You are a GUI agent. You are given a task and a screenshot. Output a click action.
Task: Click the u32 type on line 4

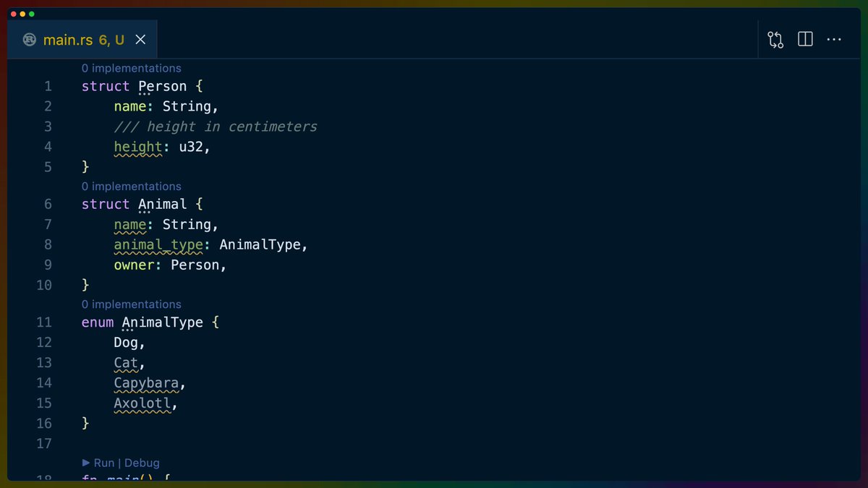click(x=191, y=147)
